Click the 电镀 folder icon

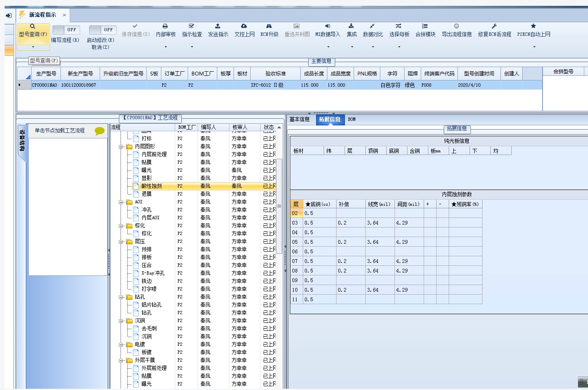click(x=129, y=344)
